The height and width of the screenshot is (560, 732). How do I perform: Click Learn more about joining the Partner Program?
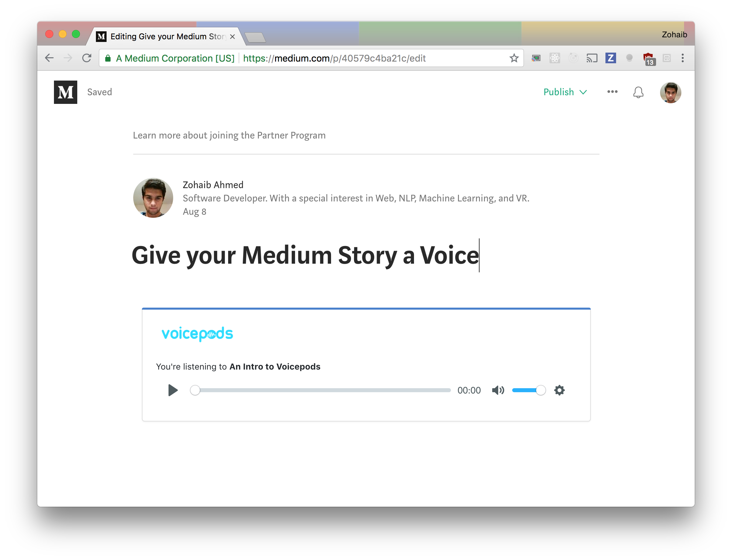point(229,135)
